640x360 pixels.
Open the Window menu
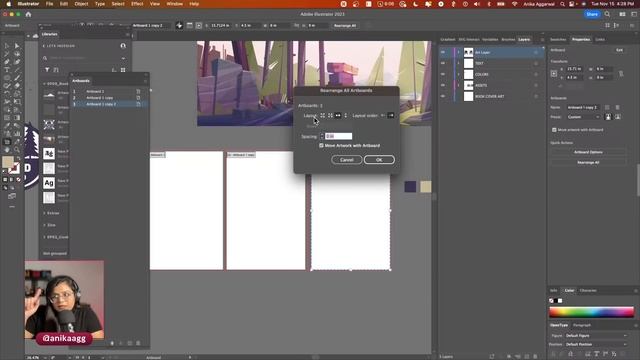pyautogui.click(x=175, y=4)
